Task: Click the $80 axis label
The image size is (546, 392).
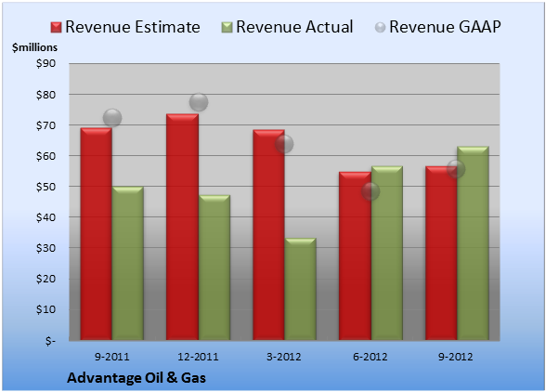Action: 45,95
